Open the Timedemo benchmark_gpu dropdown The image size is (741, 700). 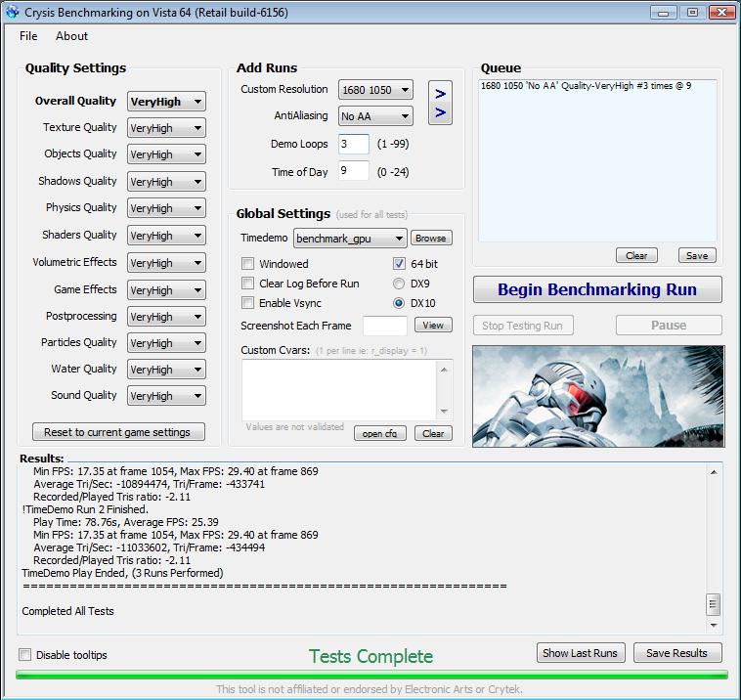point(350,239)
